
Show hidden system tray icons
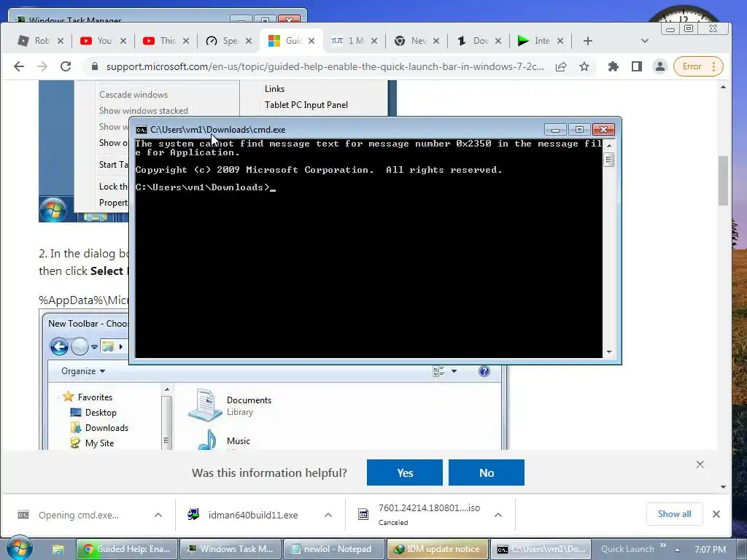pos(678,550)
